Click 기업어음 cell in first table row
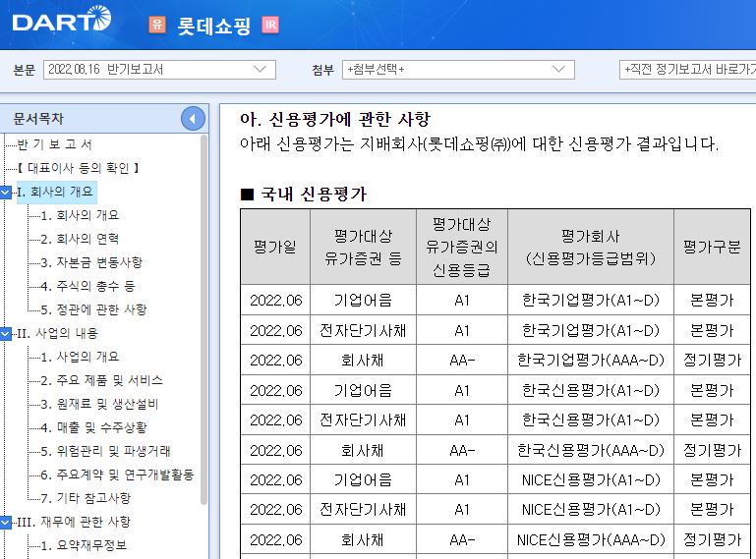Viewport: 756px width, 559px height. pos(363,301)
